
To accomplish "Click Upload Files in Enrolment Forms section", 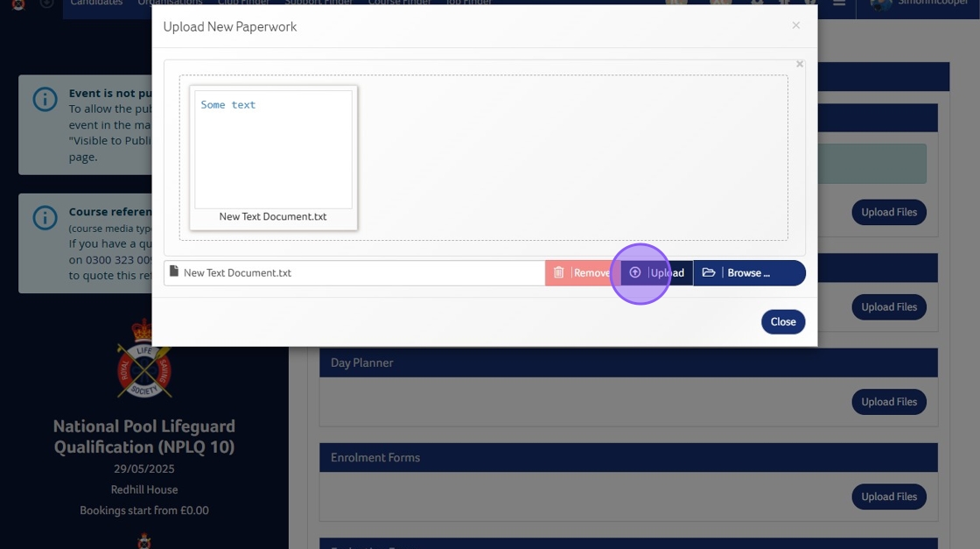I will tap(889, 496).
